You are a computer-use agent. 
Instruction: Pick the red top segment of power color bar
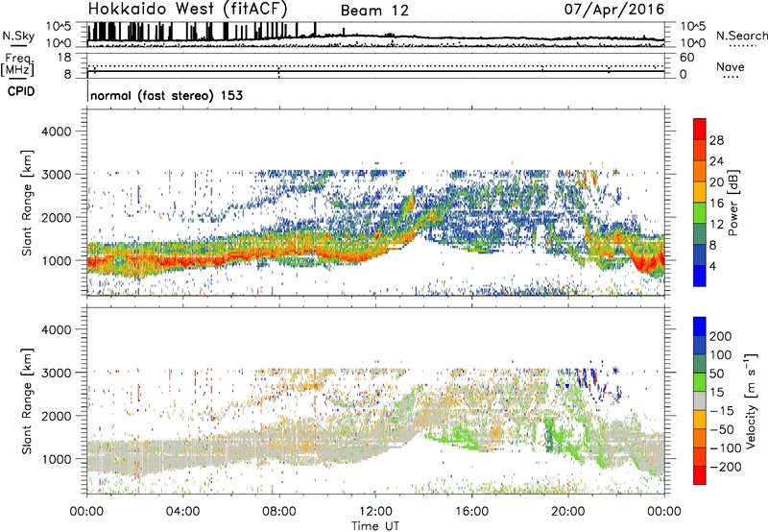point(700,129)
